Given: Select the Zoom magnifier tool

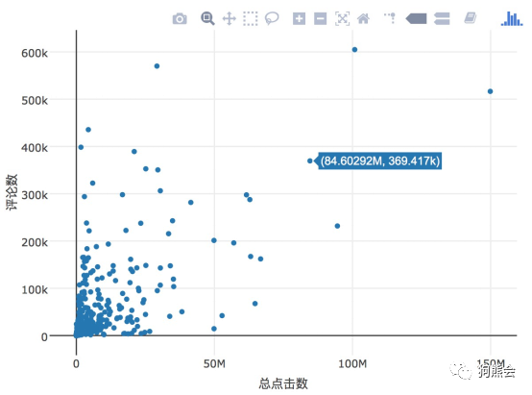Looking at the screenshot, I should [207, 18].
